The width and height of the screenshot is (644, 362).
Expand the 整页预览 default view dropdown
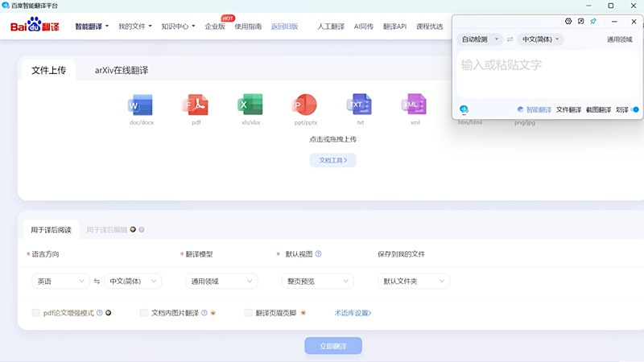tap(319, 281)
